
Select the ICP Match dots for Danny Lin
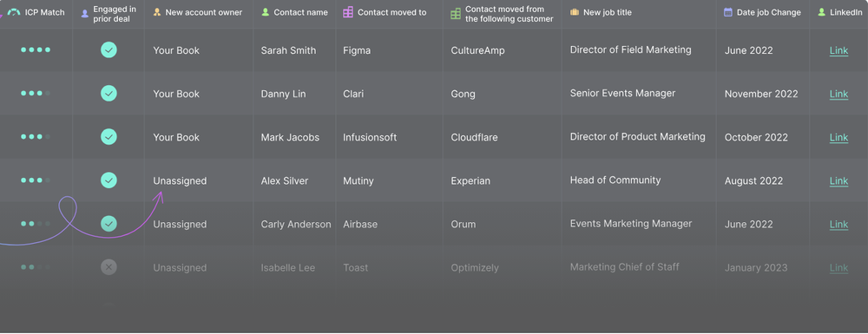point(36,94)
